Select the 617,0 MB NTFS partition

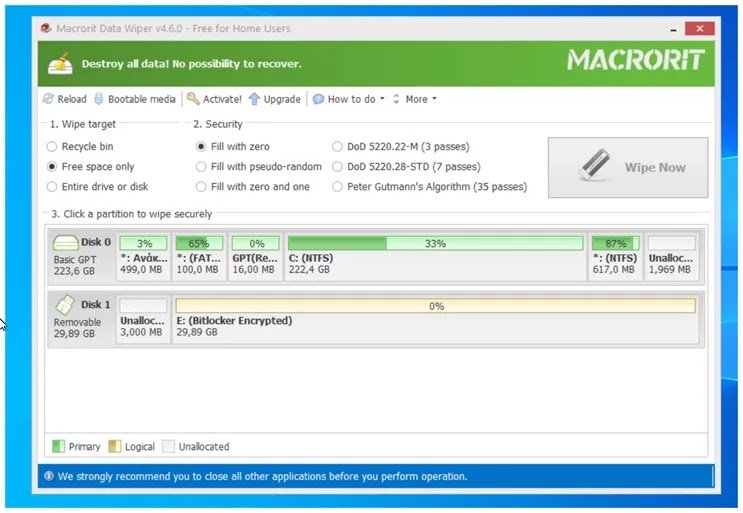[x=615, y=257]
